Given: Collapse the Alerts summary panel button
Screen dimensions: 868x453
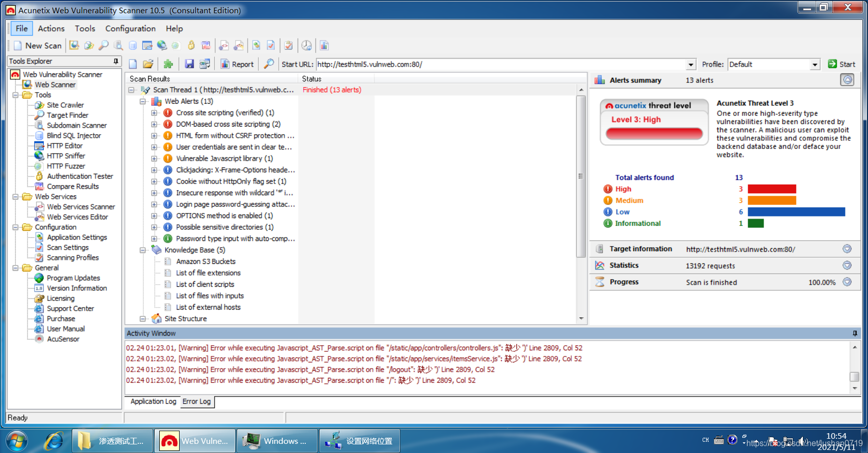Looking at the screenshot, I should point(847,80).
